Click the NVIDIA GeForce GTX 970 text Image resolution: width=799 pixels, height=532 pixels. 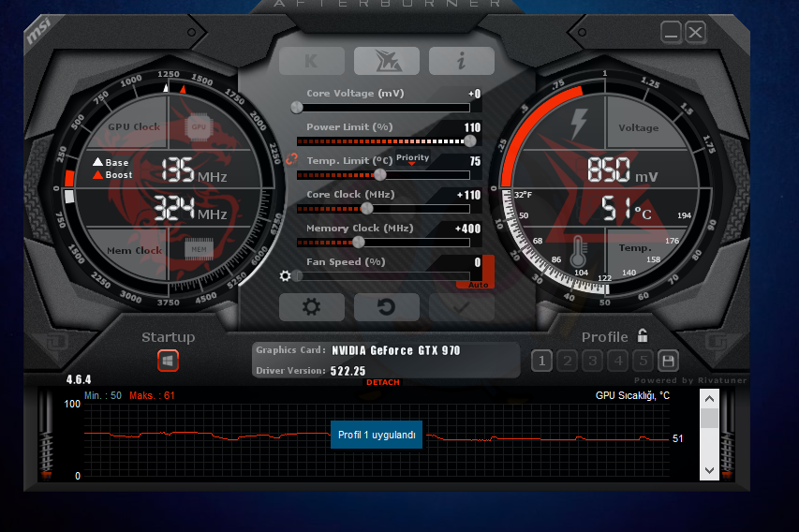point(396,350)
